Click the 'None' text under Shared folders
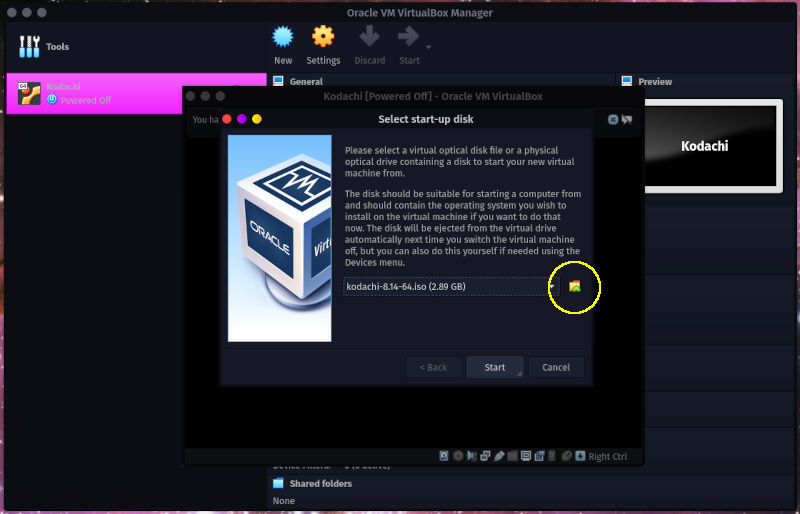Viewport: 800px width, 514px height. point(283,501)
